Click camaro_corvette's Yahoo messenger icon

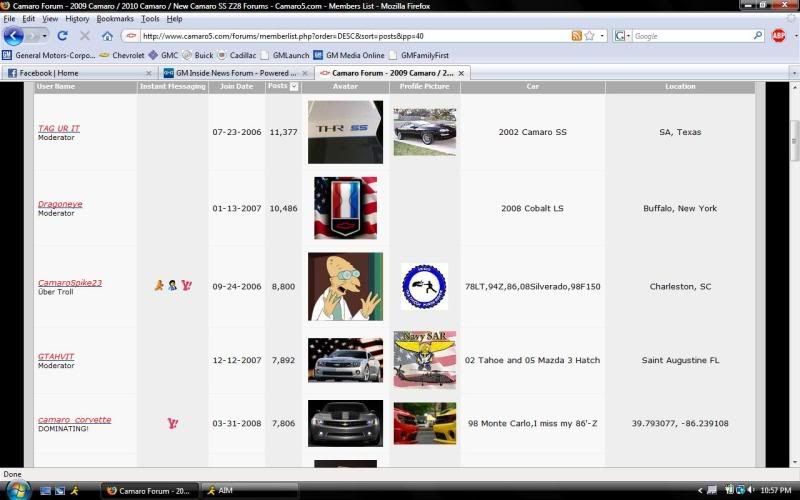click(172, 423)
